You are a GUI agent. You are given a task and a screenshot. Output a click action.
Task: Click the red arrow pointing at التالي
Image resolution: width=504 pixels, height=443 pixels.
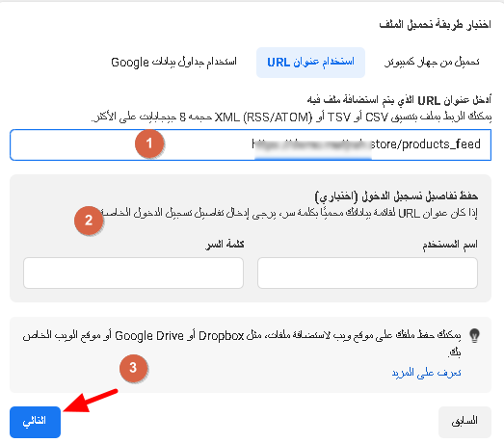tap(91, 401)
